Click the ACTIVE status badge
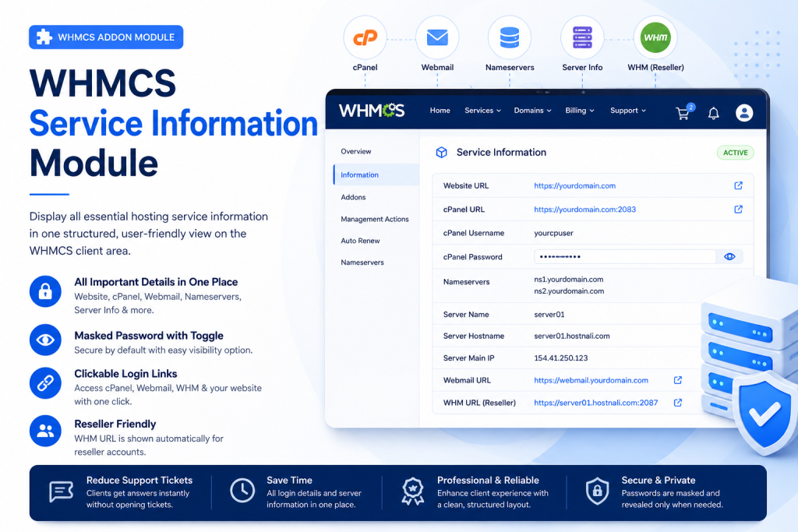The height and width of the screenshot is (532, 798). click(736, 153)
